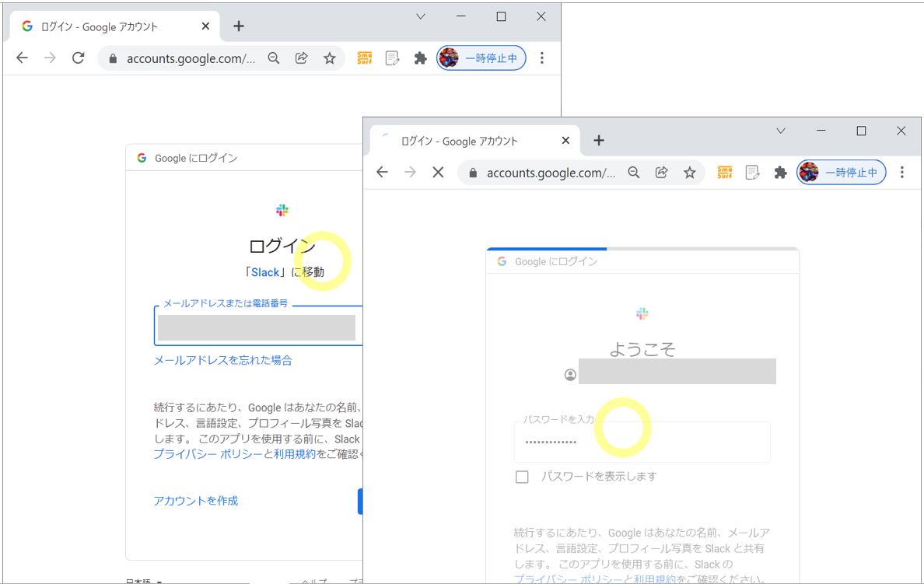The height and width of the screenshot is (584, 924).
Task: Enable the パスワードを表示します checkbox
Action: point(522,477)
